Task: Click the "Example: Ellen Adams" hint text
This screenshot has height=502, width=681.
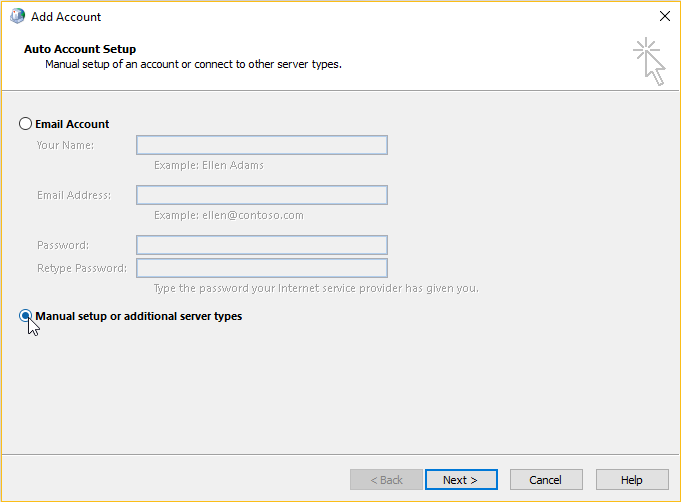Action: [209, 165]
